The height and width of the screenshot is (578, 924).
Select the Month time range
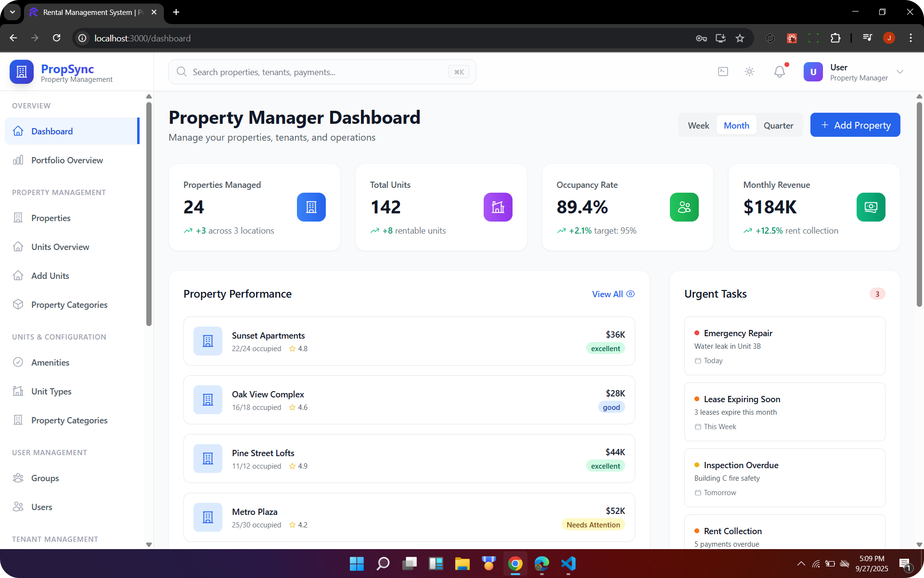[736, 125]
